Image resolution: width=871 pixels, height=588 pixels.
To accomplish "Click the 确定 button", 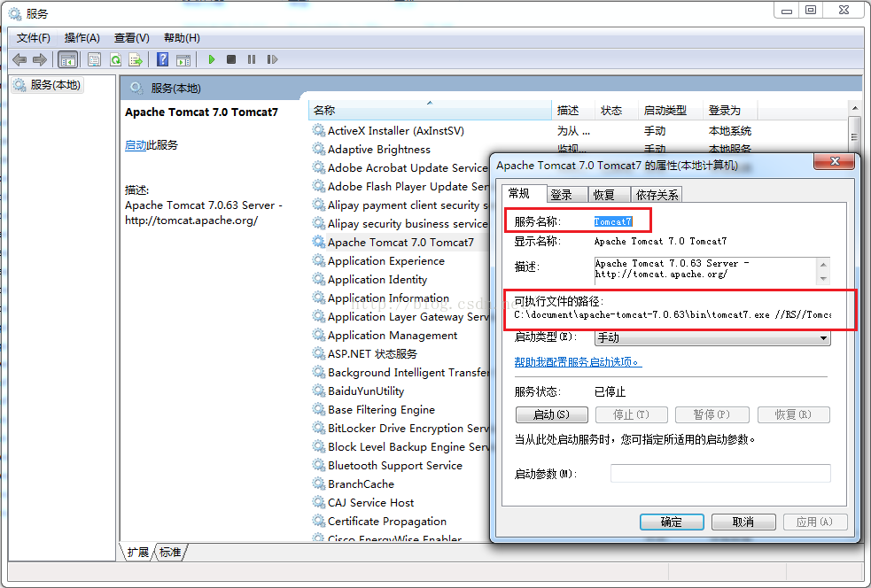I will 672,522.
